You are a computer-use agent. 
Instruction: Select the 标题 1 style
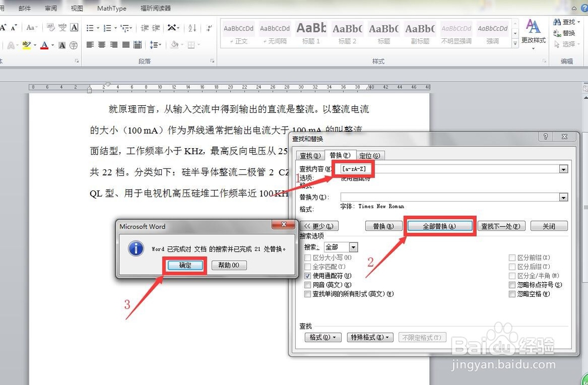click(311, 34)
